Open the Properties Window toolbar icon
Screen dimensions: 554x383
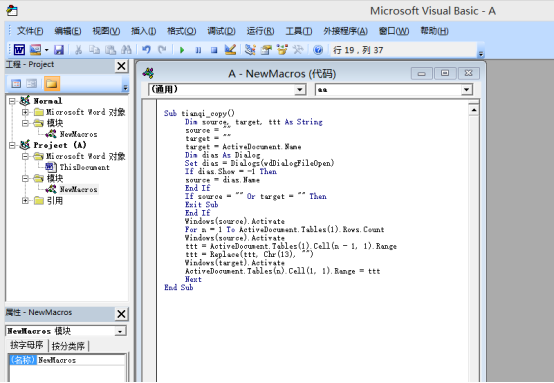click(x=266, y=50)
